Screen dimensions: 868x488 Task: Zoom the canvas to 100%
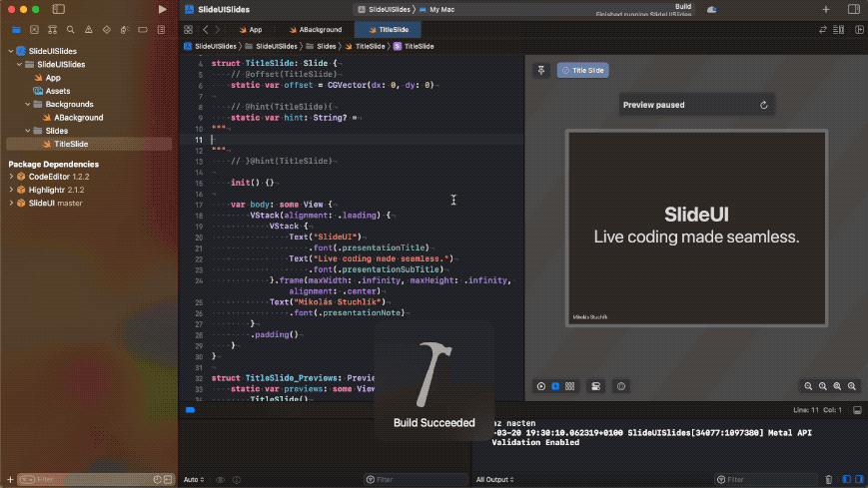tap(823, 387)
